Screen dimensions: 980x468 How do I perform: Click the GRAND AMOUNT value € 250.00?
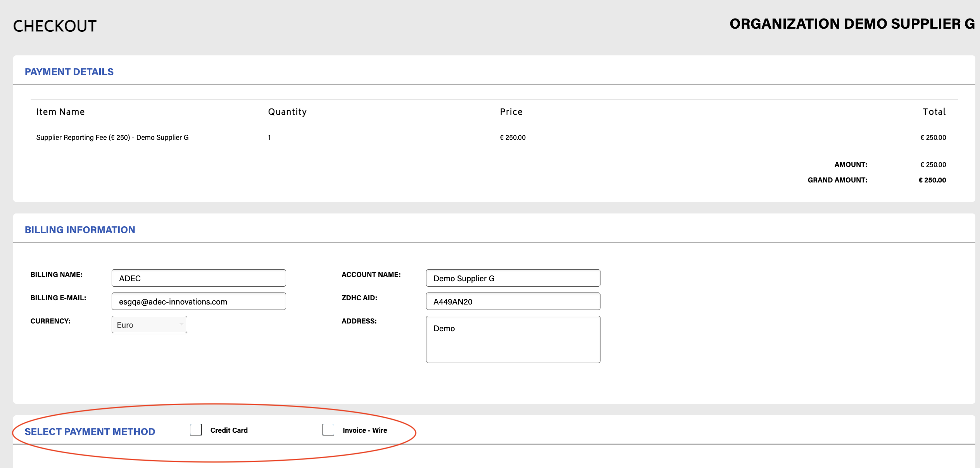(x=932, y=180)
